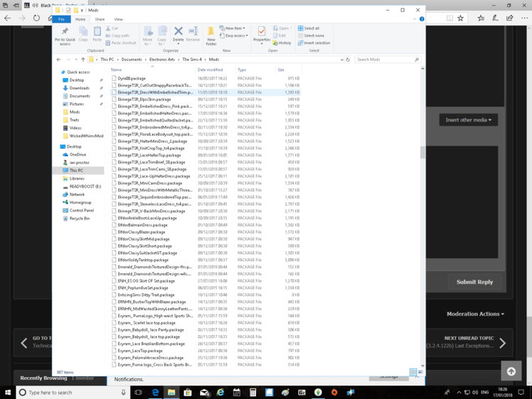Open the File menu tab
The width and height of the screenshot is (532, 399).
(62, 19)
